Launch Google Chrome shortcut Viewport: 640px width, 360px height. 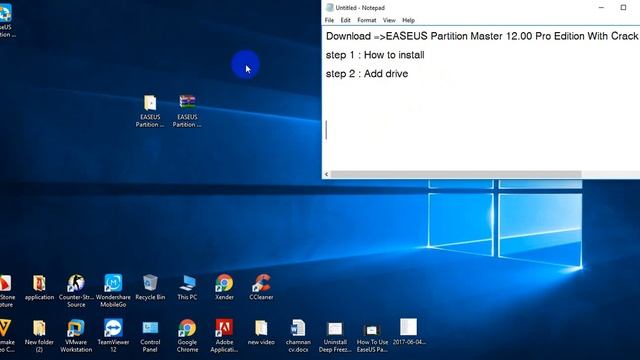coord(187,329)
